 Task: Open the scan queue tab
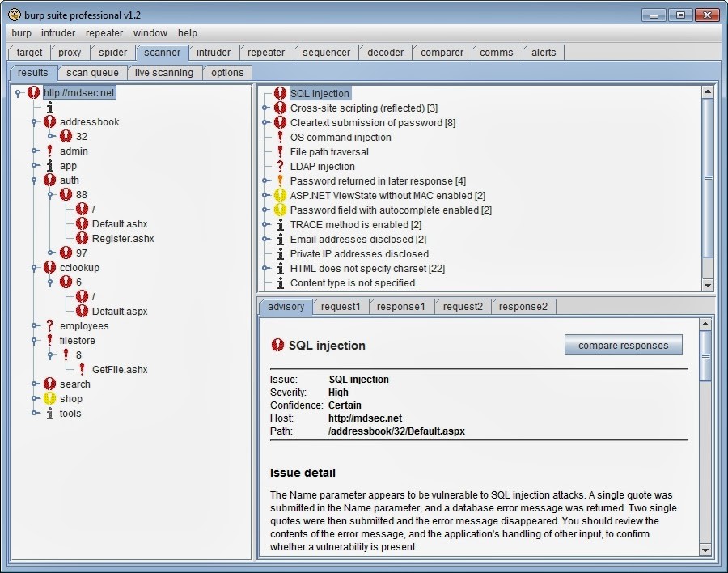point(92,73)
